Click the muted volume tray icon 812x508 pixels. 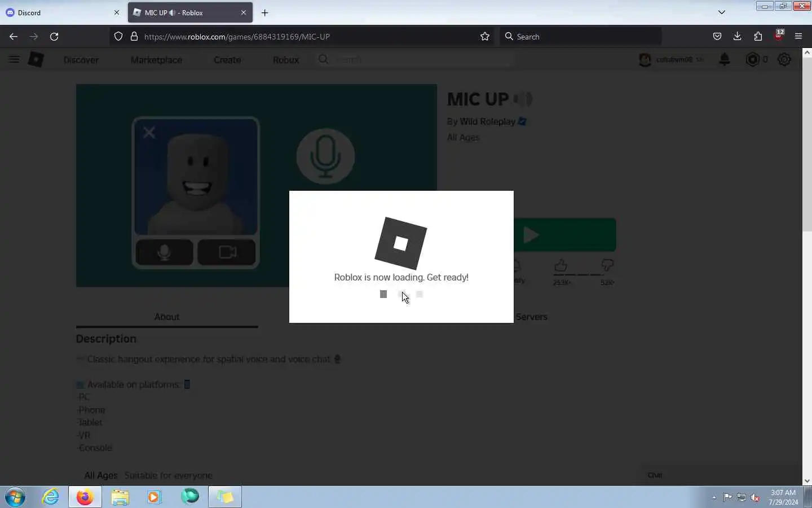[x=756, y=498]
